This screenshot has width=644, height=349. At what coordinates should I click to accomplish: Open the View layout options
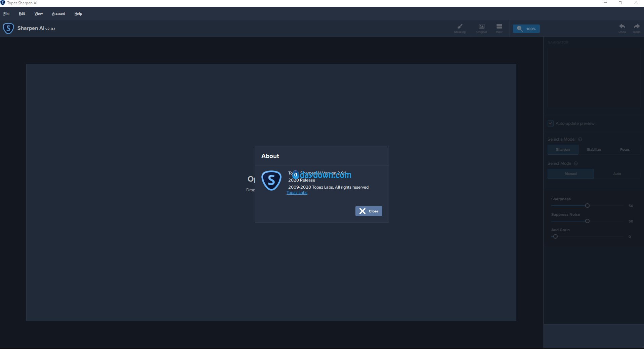click(499, 28)
